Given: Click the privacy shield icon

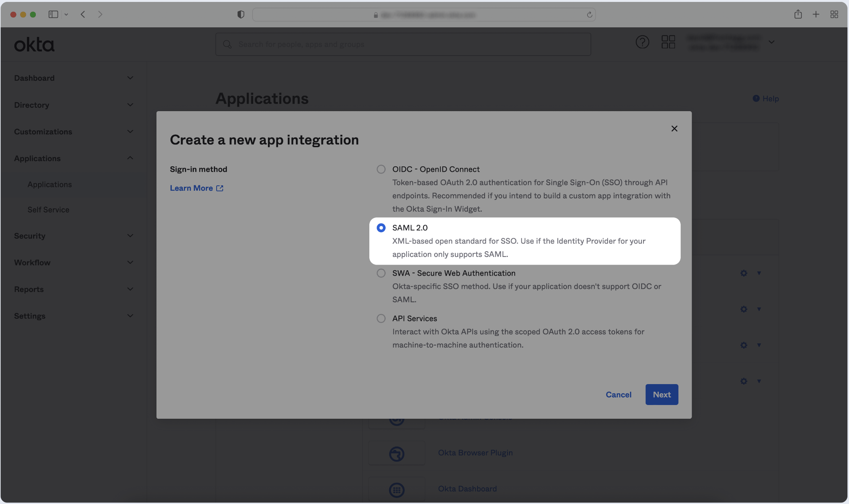Looking at the screenshot, I should [x=241, y=14].
